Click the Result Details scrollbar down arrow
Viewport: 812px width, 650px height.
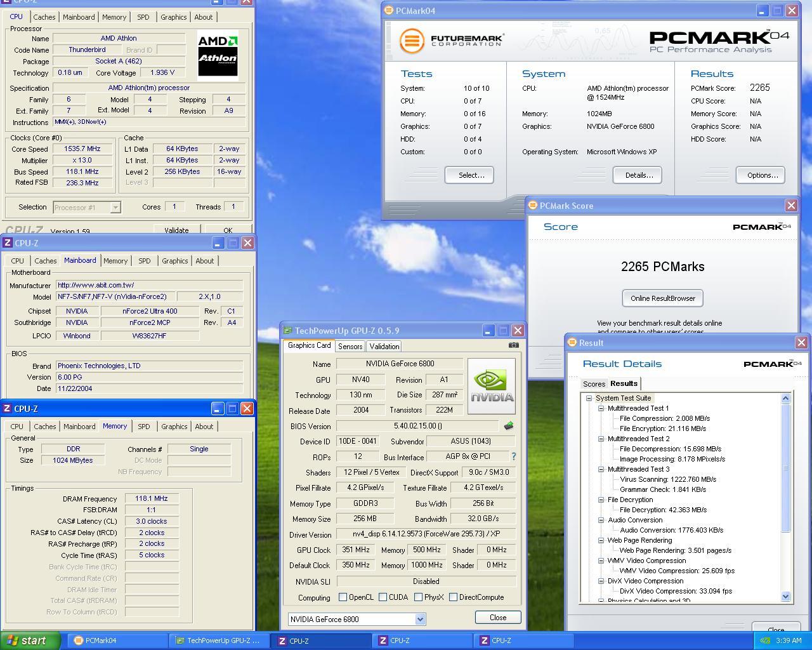click(786, 596)
